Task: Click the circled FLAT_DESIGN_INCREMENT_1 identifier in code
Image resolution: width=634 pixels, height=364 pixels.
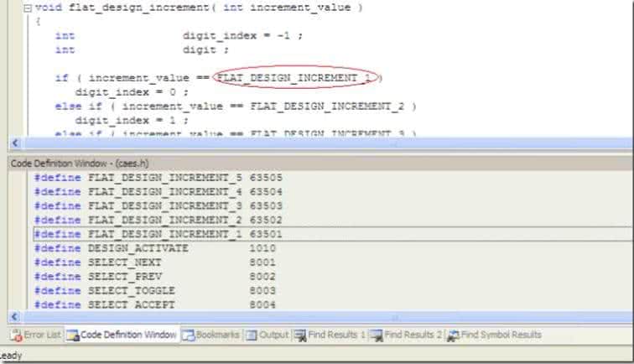Action: tap(296, 77)
